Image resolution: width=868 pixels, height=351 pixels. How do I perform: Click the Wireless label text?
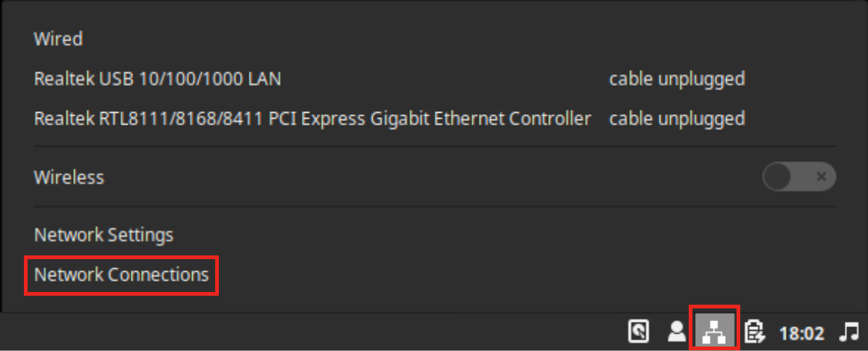(x=69, y=178)
